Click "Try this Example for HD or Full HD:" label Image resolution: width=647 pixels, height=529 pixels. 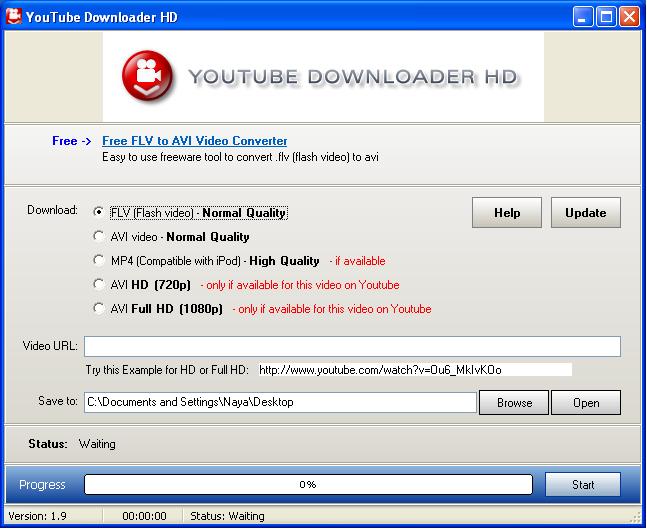pyautogui.click(x=167, y=370)
